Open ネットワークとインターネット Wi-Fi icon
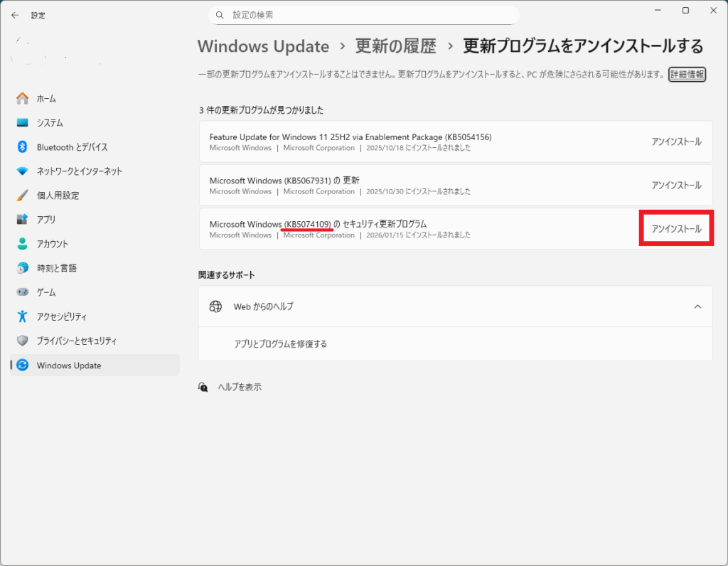This screenshot has height=566, width=728. coord(23,171)
